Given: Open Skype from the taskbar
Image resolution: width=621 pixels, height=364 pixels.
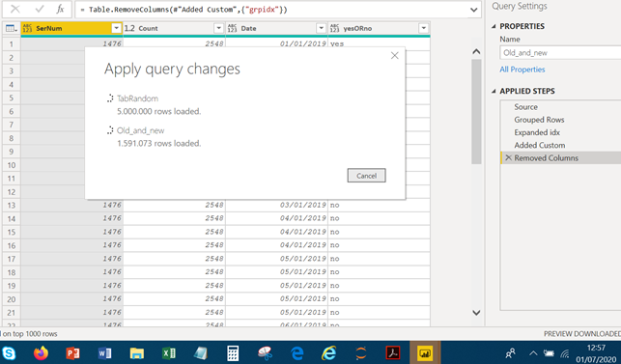Looking at the screenshot, I should pos(9,353).
